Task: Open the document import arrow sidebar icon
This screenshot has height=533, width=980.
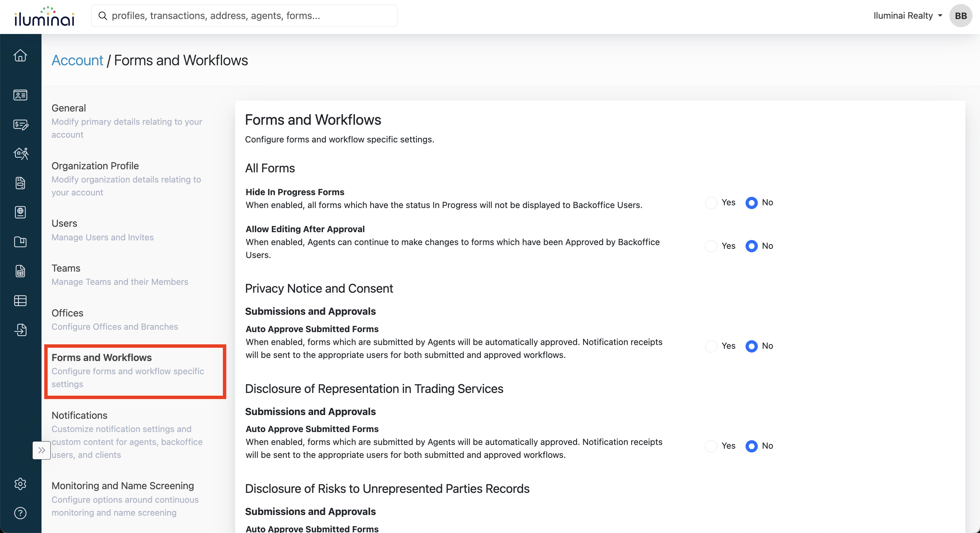Action: click(20, 330)
